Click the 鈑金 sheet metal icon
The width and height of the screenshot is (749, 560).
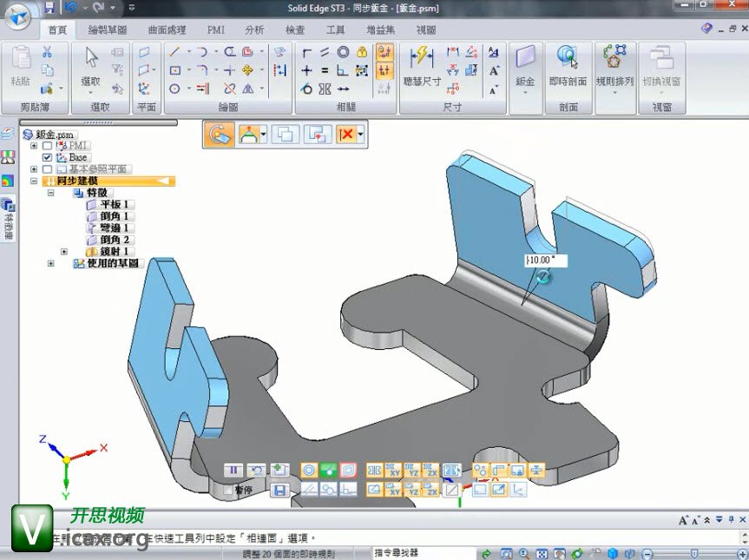[x=525, y=65]
